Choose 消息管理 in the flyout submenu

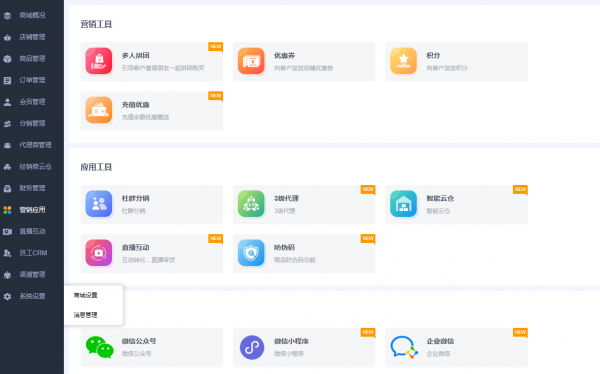point(85,315)
